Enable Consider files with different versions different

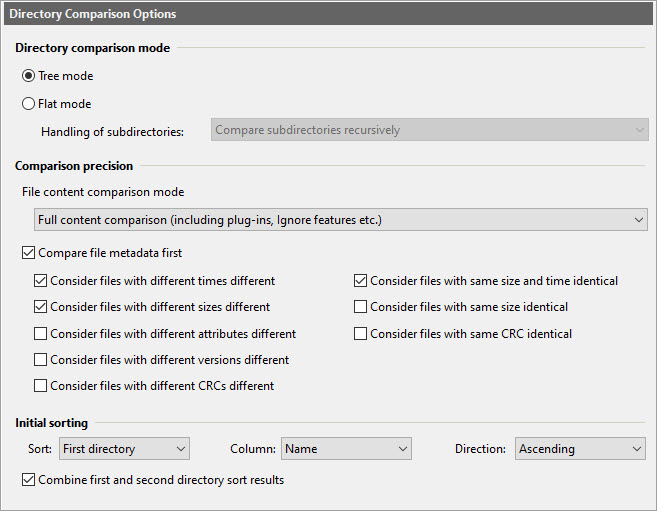(41, 360)
